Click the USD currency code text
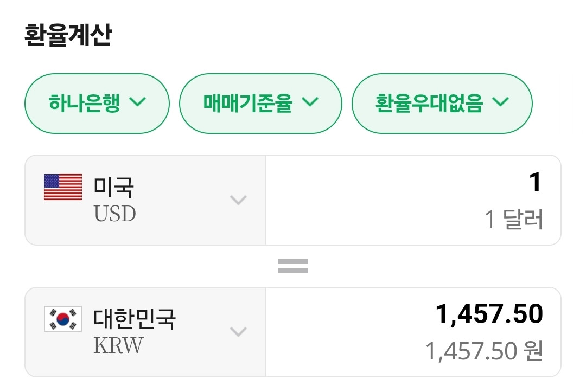This screenshot has width=586, height=392. [115, 214]
